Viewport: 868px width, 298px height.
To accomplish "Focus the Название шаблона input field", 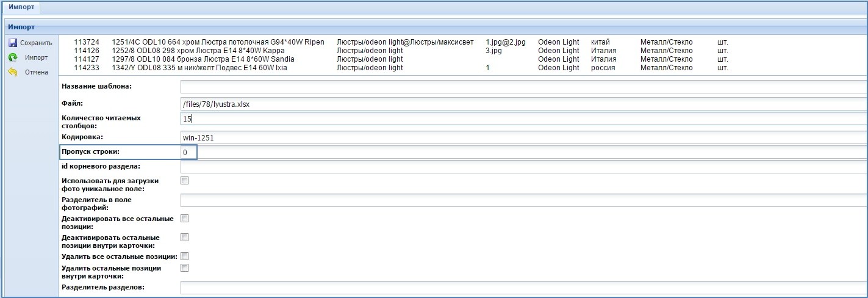I will point(523,87).
